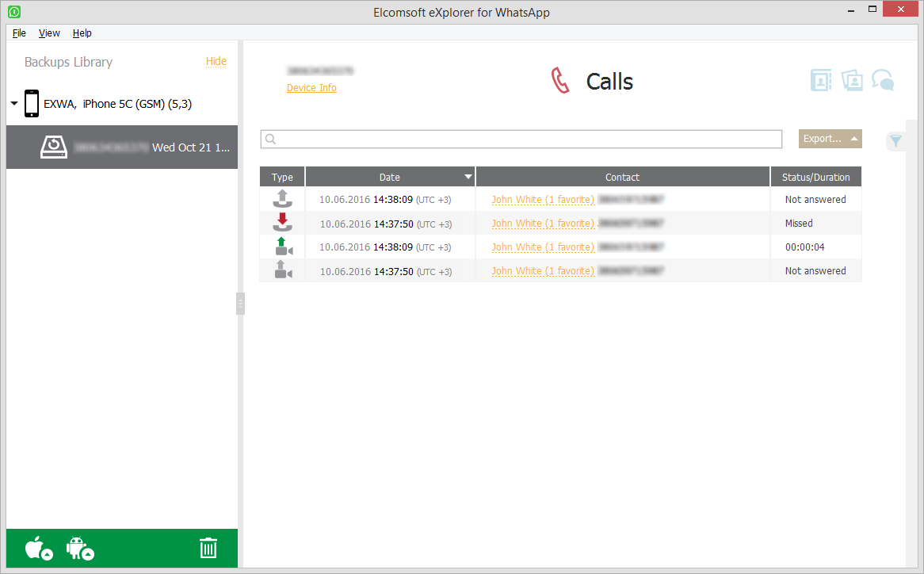Sort by the Type column header
Image resolution: width=924 pixels, height=574 pixels.
282,177
